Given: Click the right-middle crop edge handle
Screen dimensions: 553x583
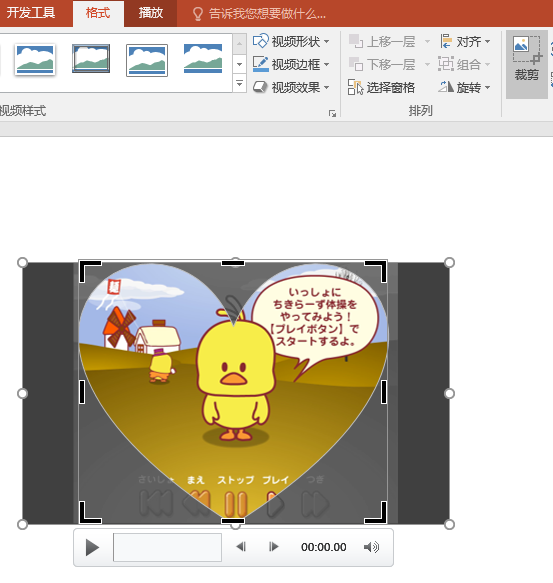Looking at the screenshot, I should (x=384, y=392).
